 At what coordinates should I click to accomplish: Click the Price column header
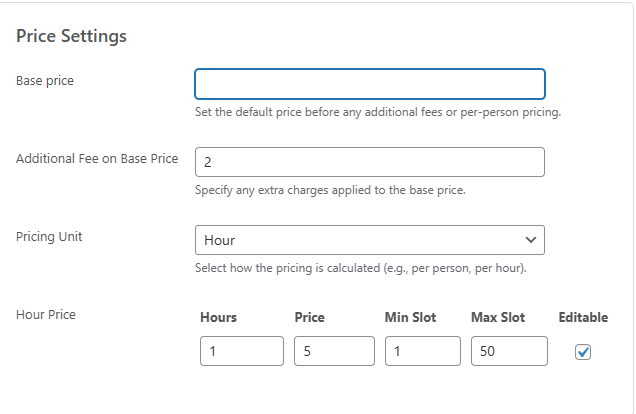(x=309, y=317)
